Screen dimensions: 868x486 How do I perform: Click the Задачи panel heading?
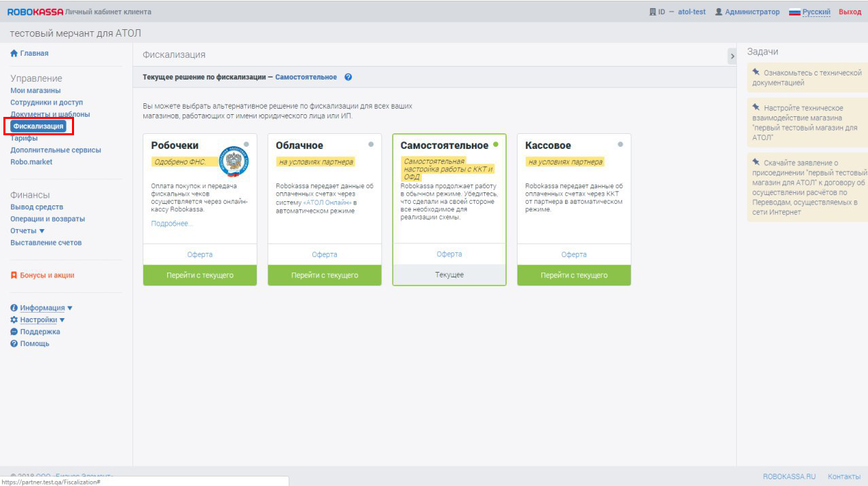(x=763, y=52)
